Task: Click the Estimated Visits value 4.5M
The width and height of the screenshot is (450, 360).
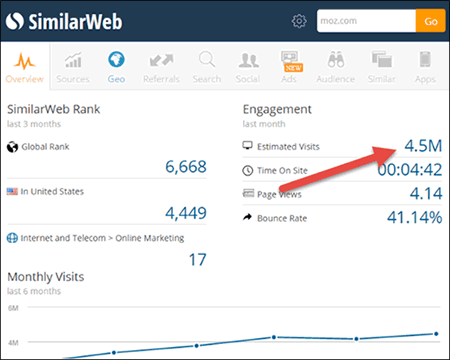Action: pyautogui.click(x=423, y=146)
